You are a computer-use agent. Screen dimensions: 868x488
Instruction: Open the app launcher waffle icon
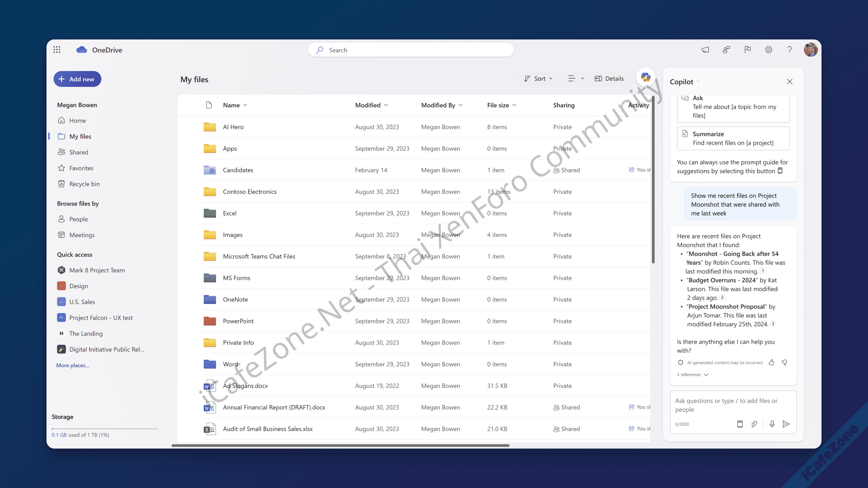[57, 50]
